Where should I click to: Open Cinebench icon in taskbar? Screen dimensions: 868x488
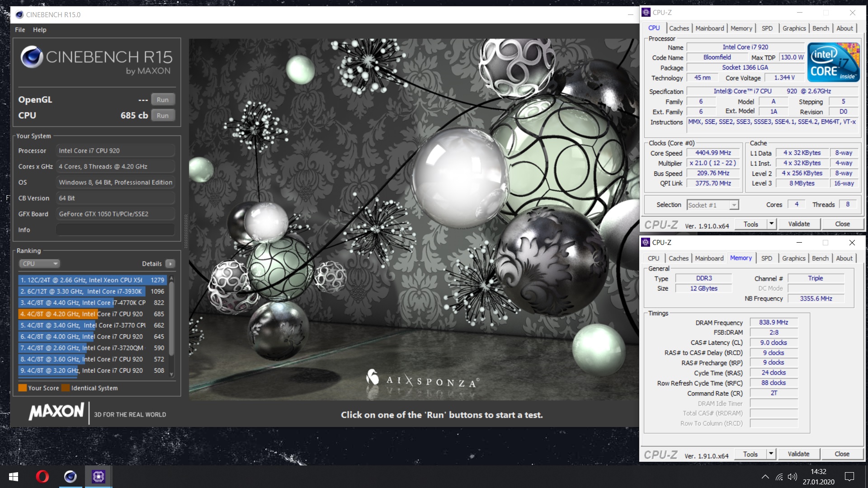pos(71,477)
